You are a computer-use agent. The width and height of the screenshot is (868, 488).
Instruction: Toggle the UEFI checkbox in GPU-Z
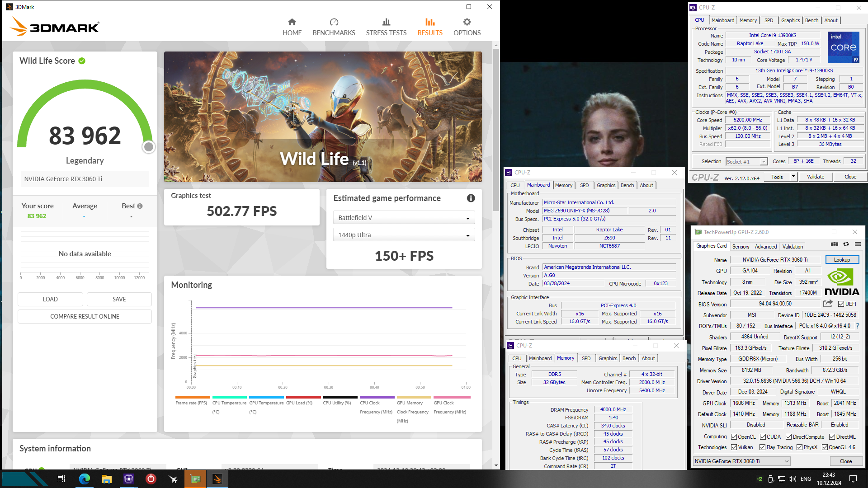tap(841, 304)
